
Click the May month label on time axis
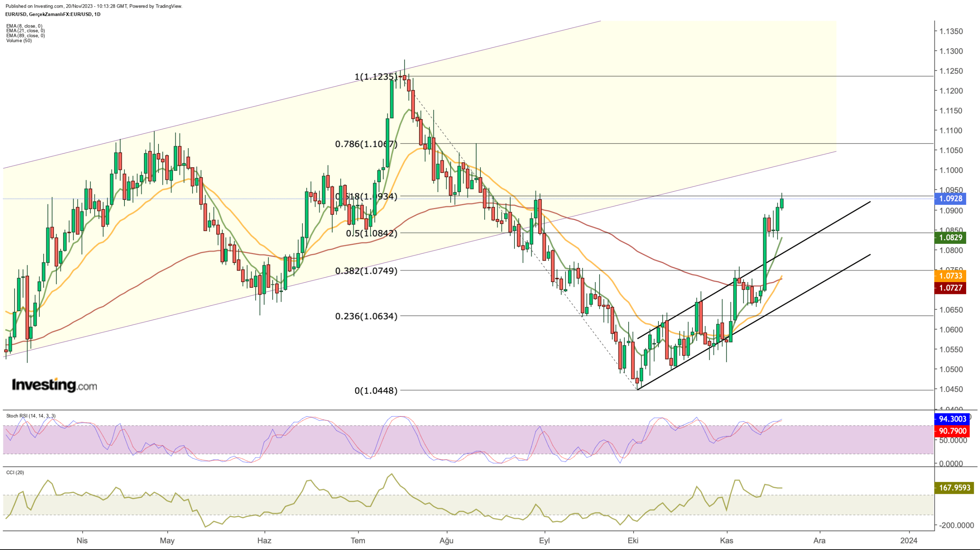[167, 540]
